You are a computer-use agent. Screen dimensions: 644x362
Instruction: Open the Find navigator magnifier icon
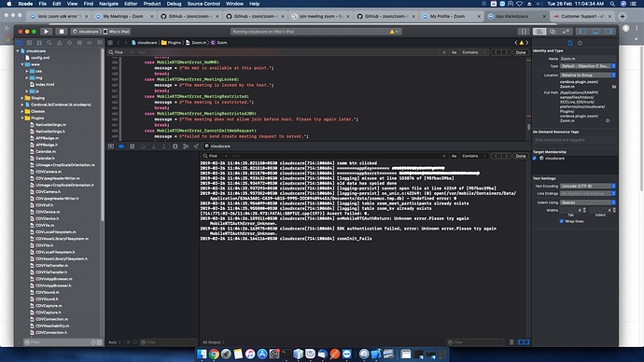49,43
